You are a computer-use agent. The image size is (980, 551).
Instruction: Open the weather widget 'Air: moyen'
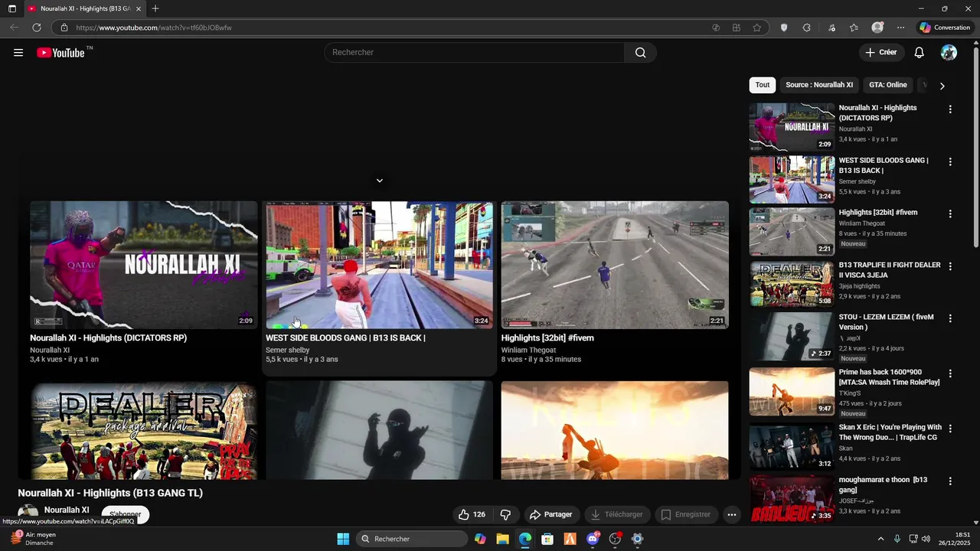(33, 539)
